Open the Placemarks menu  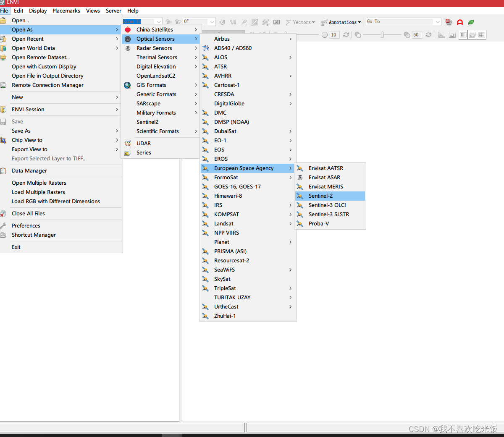66,10
